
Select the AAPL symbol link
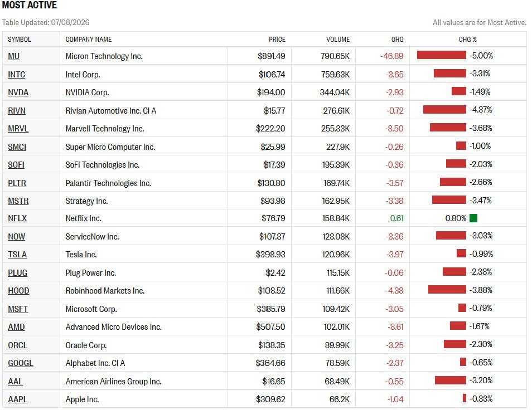tap(18, 399)
